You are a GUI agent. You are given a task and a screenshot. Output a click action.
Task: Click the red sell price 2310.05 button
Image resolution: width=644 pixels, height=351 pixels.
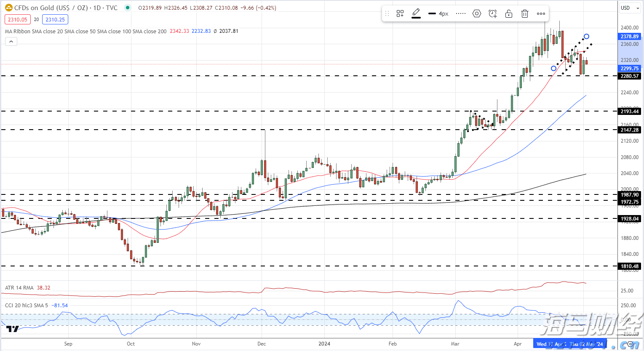pos(18,19)
